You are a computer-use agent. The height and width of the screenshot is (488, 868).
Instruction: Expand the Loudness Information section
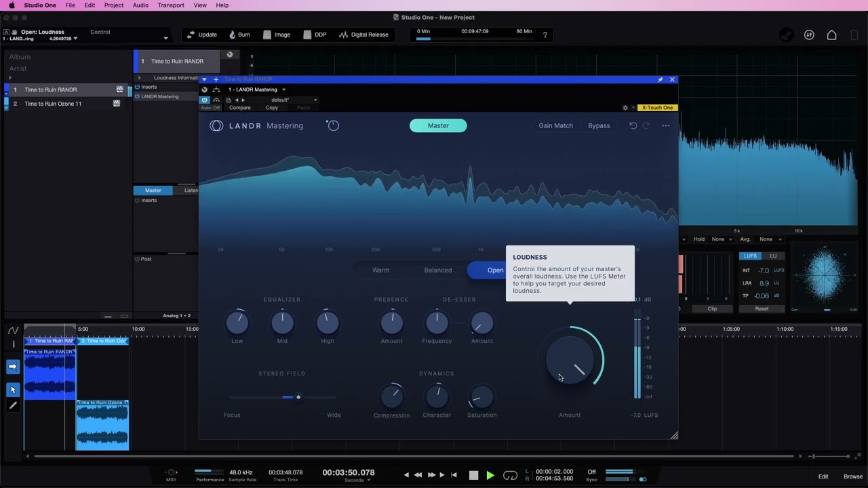click(x=139, y=78)
